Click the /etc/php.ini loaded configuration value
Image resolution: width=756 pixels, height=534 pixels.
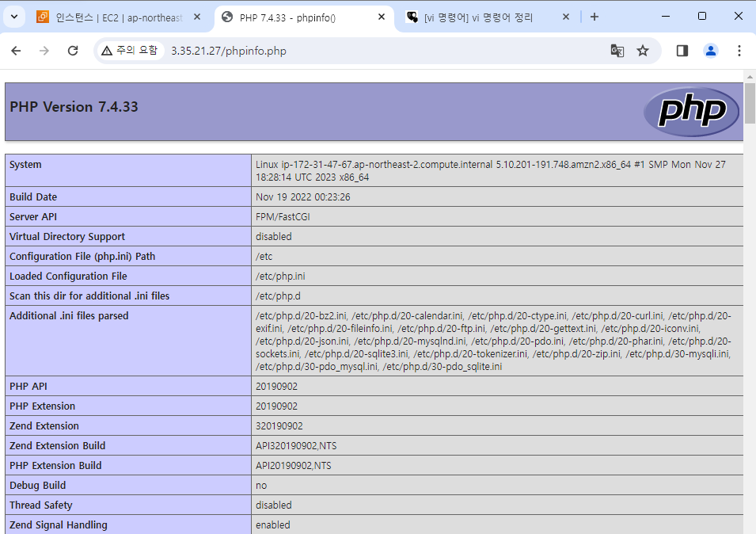click(x=280, y=276)
